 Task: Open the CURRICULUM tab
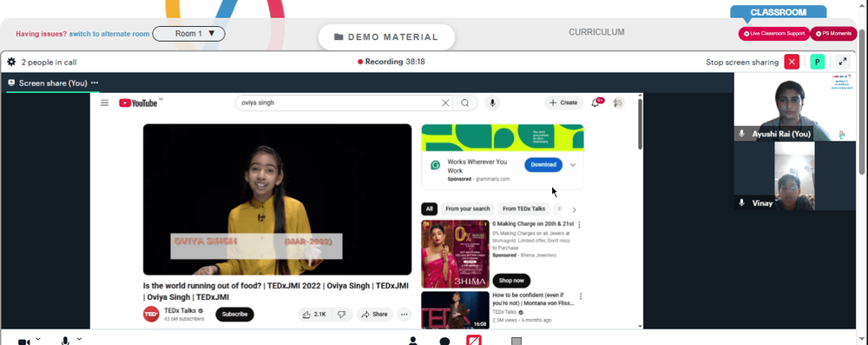click(x=596, y=32)
